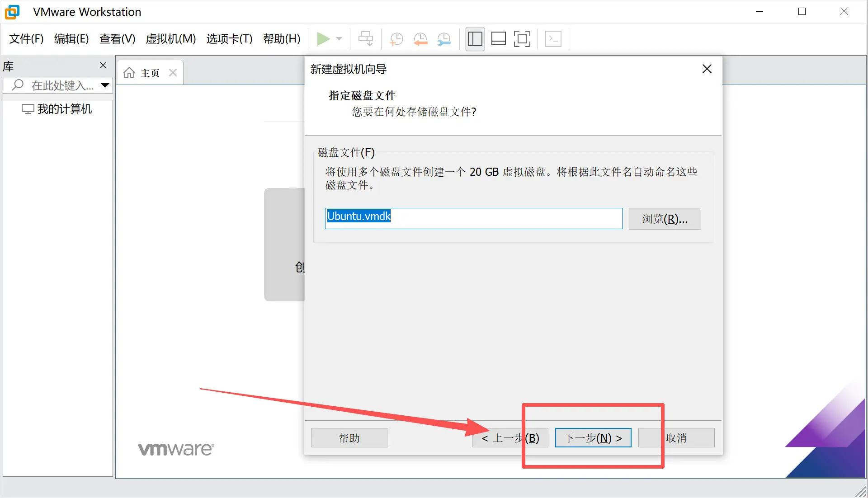Open the 编辑(E) menu

point(71,39)
